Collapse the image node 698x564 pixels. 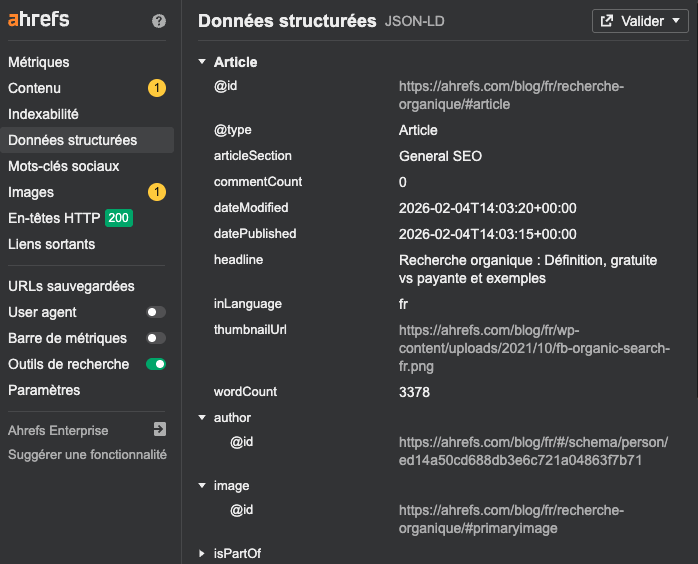[x=202, y=485]
